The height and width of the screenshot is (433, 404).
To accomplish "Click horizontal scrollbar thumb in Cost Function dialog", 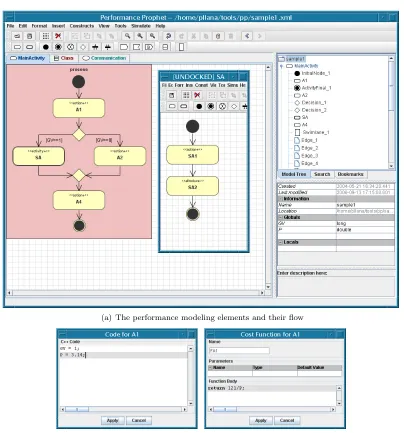I will point(225,409).
